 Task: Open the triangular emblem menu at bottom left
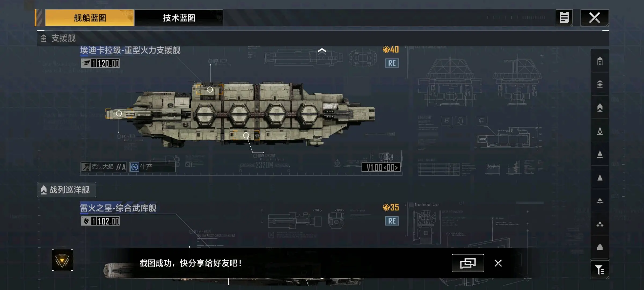pos(62,260)
